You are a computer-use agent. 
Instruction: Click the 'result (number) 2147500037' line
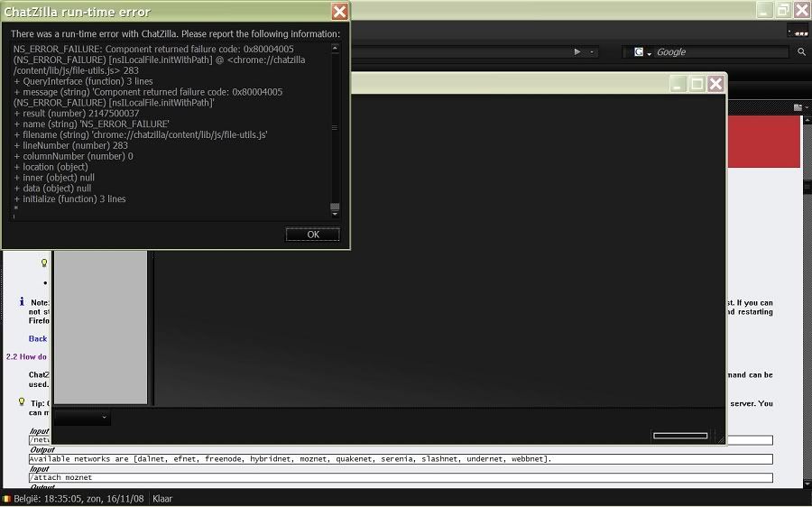tap(77, 114)
